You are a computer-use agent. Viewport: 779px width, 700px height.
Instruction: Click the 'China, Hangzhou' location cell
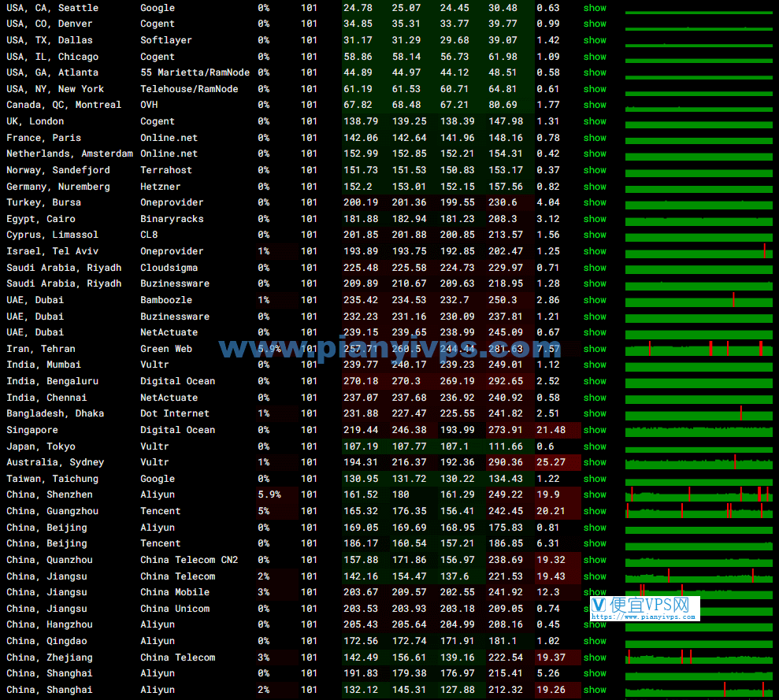pos(49,624)
